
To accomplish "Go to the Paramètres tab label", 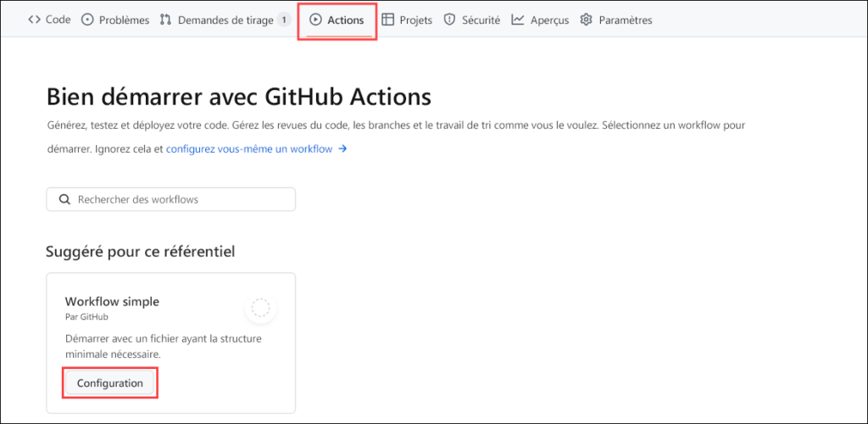I will (x=625, y=20).
